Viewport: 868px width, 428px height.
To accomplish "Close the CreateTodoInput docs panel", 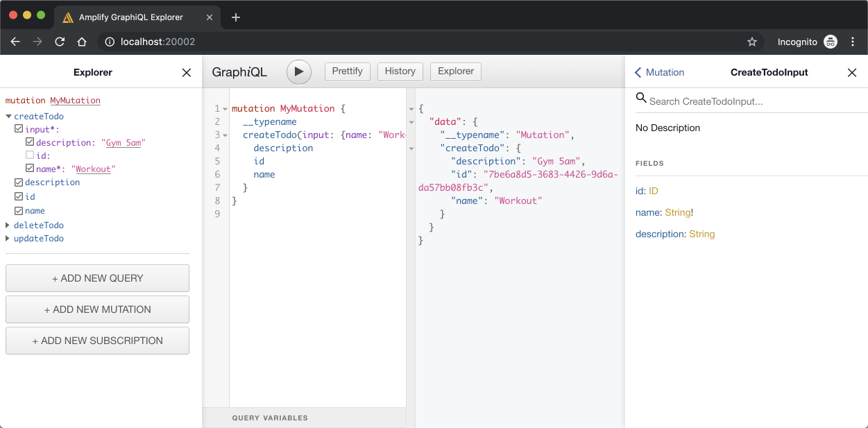I will (x=851, y=73).
